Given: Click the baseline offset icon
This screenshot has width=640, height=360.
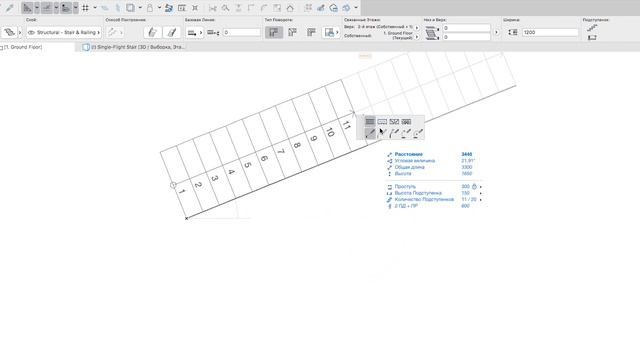Looking at the screenshot, I should click(x=213, y=32).
